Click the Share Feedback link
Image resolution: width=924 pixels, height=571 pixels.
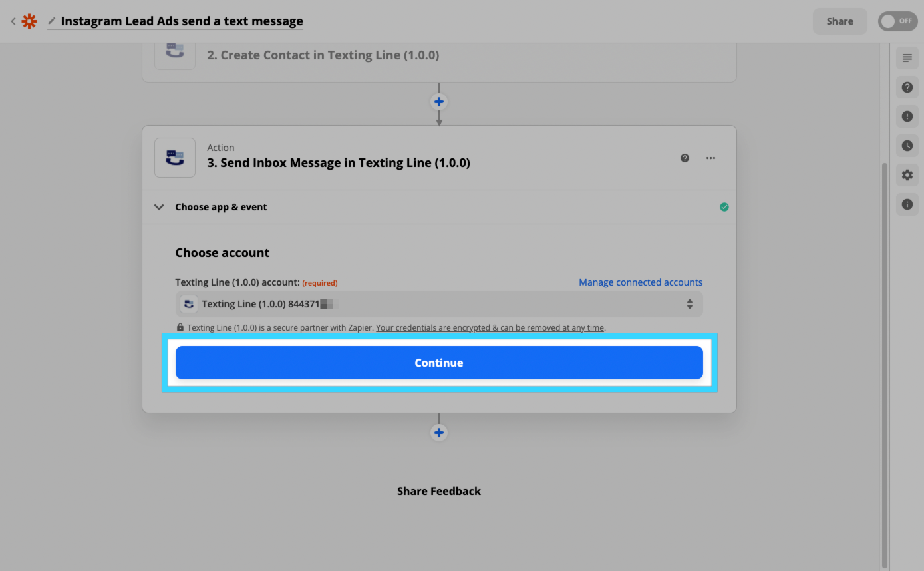pos(439,491)
